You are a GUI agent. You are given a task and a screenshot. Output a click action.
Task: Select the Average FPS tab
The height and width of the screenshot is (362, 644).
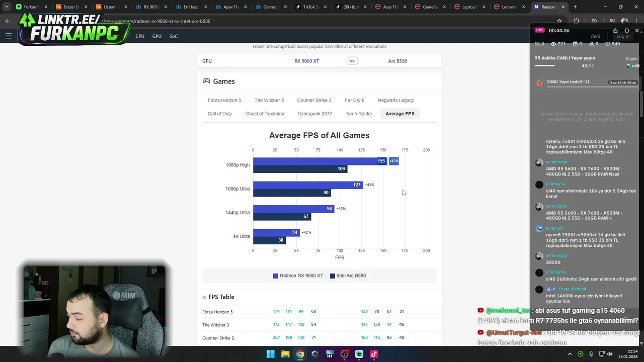click(x=400, y=114)
